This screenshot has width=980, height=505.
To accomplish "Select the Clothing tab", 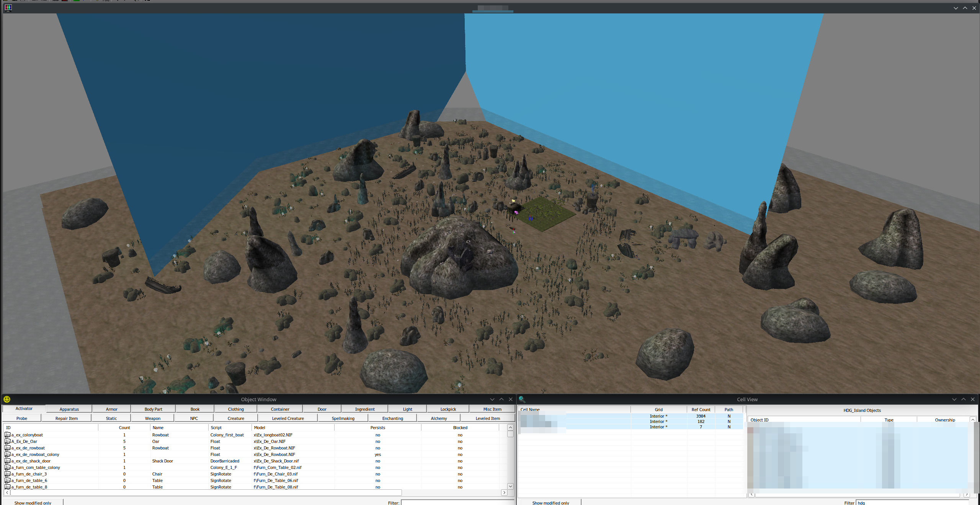I will tap(236, 409).
